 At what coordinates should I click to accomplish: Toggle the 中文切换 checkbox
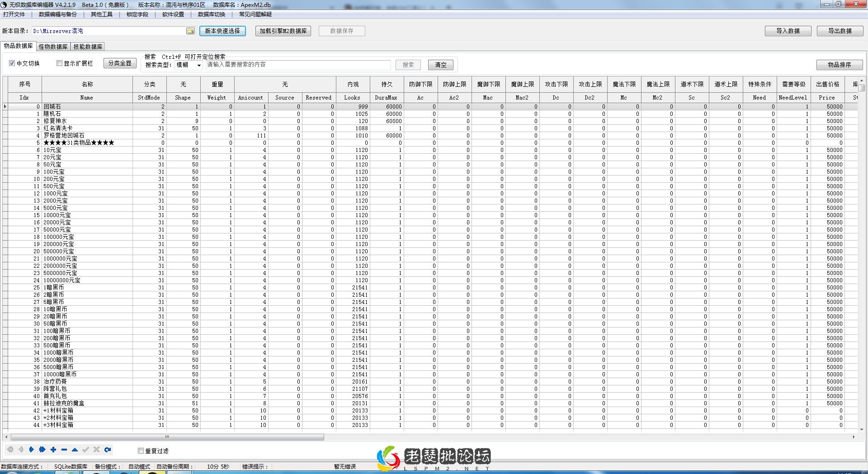pyautogui.click(x=12, y=63)
